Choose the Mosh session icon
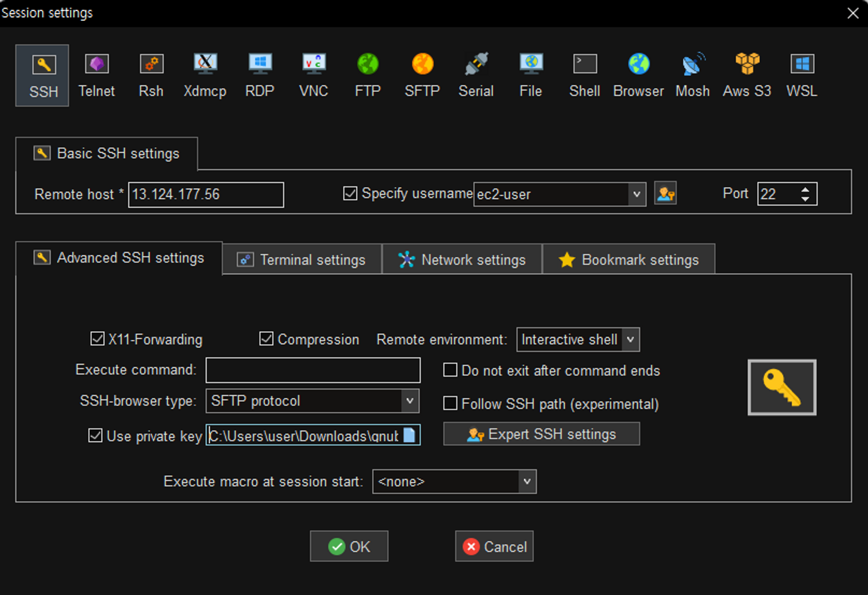 pos(693,75)
